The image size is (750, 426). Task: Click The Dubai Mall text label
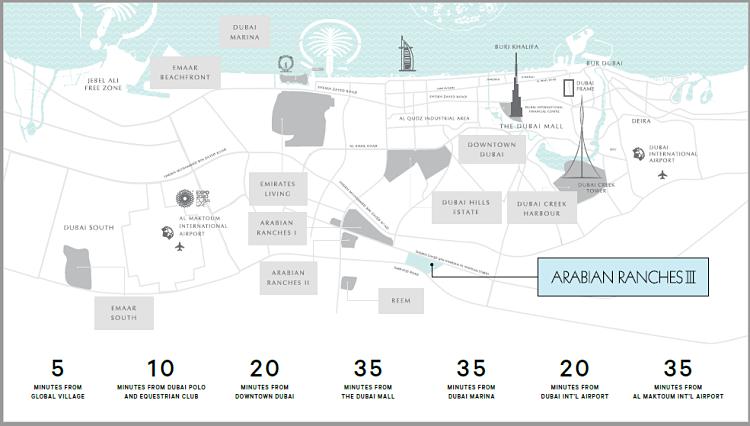531,126
